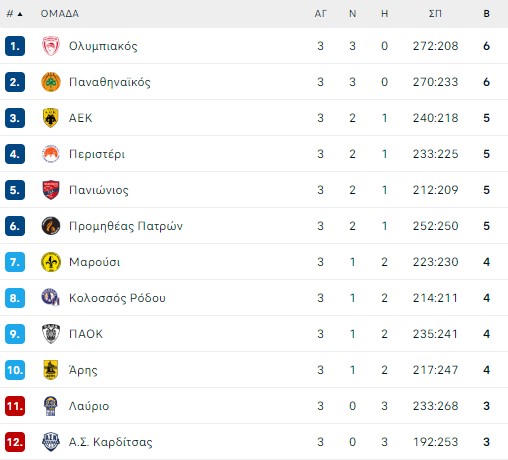The image size is (508, 460).
Task: Select the ΠΑΟΚ black-white crest
Action: click(x=51, y=334)
